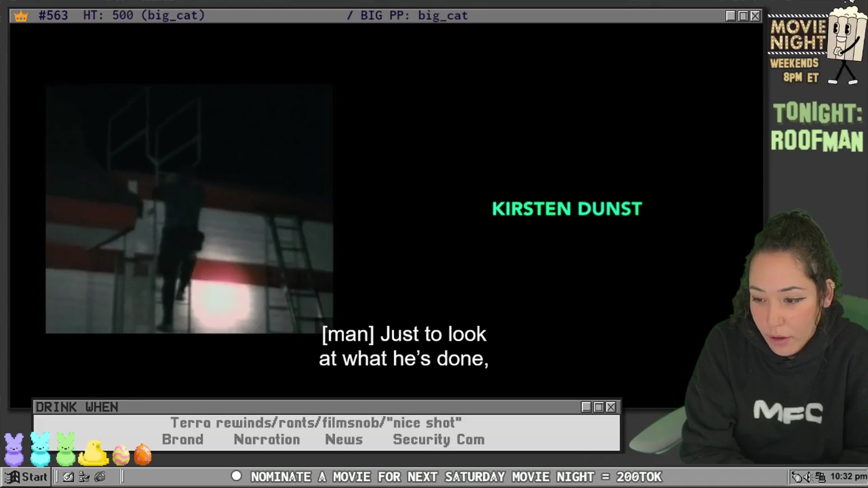The image size is (868, 488).
Task: Minimize the DRINK WHEN window
Action: pyautogui.click(x=586, y=407)
